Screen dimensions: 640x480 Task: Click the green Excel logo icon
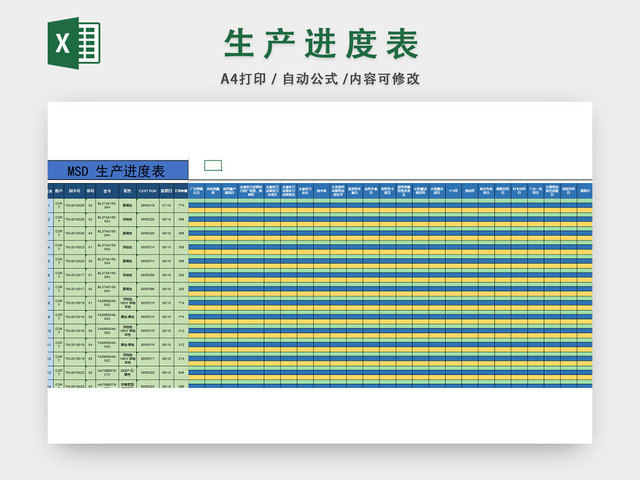(x=74, y=43)
